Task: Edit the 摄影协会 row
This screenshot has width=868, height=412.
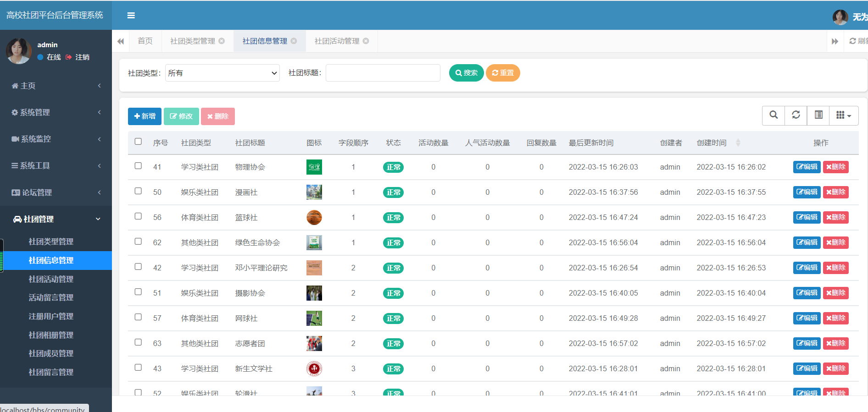Action: point(807,293)
